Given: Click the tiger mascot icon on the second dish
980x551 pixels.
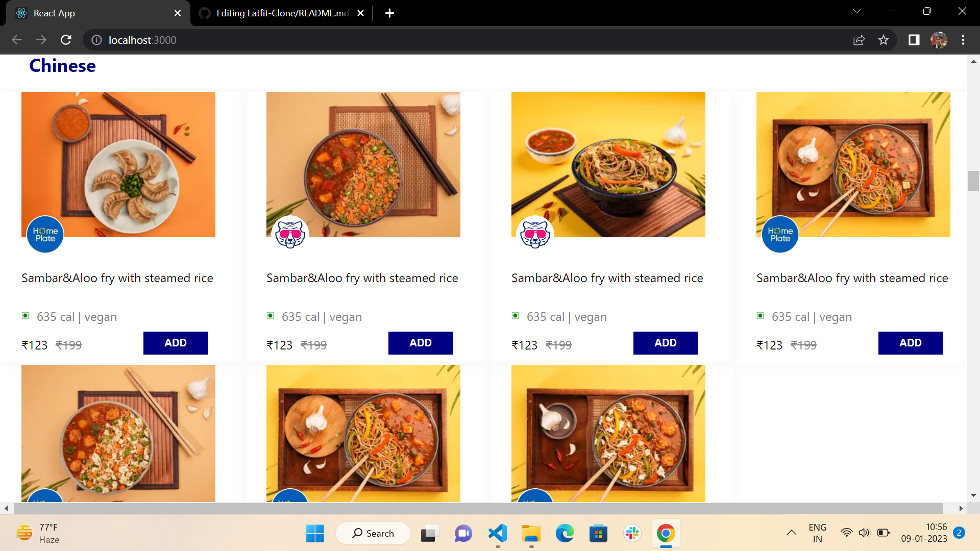Looking at the screenshot, I should (x=290, y=233).
